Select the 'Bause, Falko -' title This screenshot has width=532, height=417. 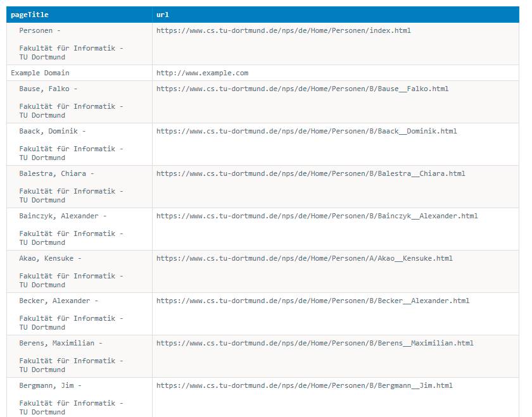(48, 89)
